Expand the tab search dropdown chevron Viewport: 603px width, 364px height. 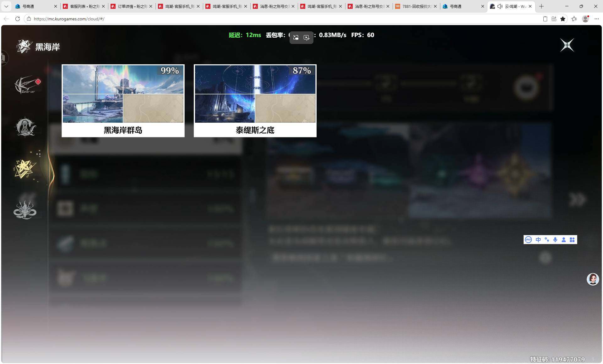tap(6, 6)
